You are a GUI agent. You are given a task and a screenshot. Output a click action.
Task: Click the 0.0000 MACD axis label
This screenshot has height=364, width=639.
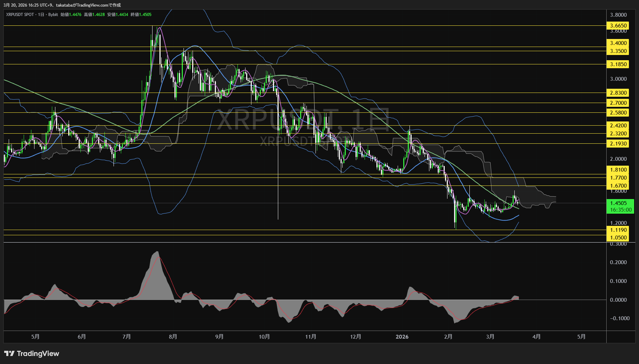tap(618, 300)
